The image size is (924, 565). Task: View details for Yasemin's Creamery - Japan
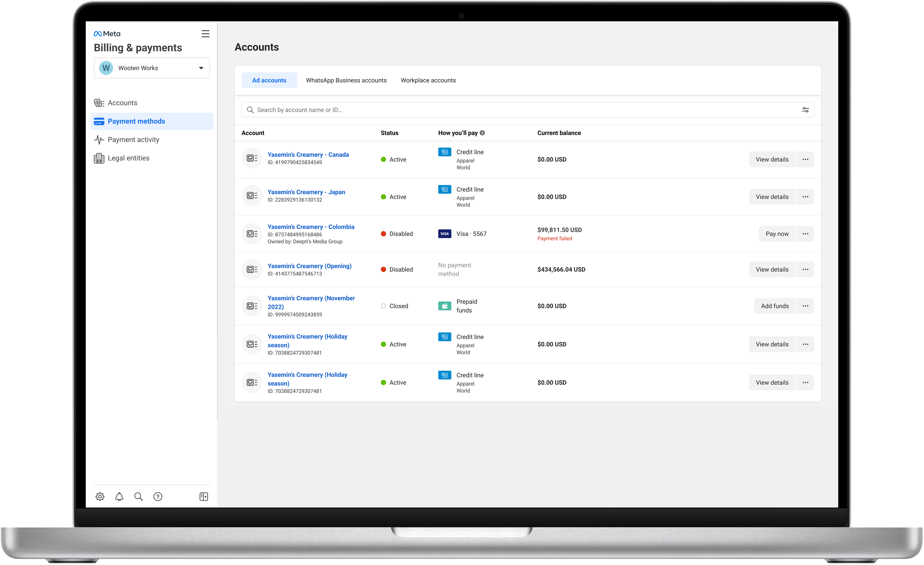pyautogui.click(x=772, y=197)
